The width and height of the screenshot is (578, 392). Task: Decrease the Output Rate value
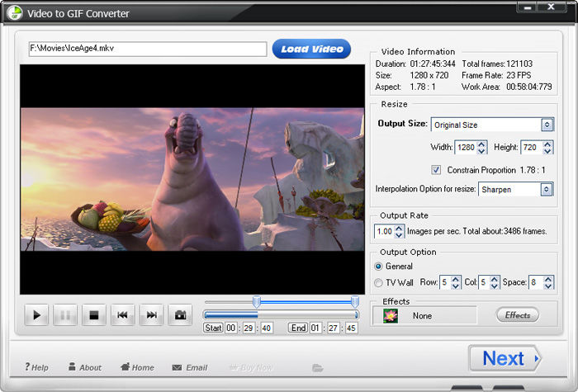click(399, 234)
